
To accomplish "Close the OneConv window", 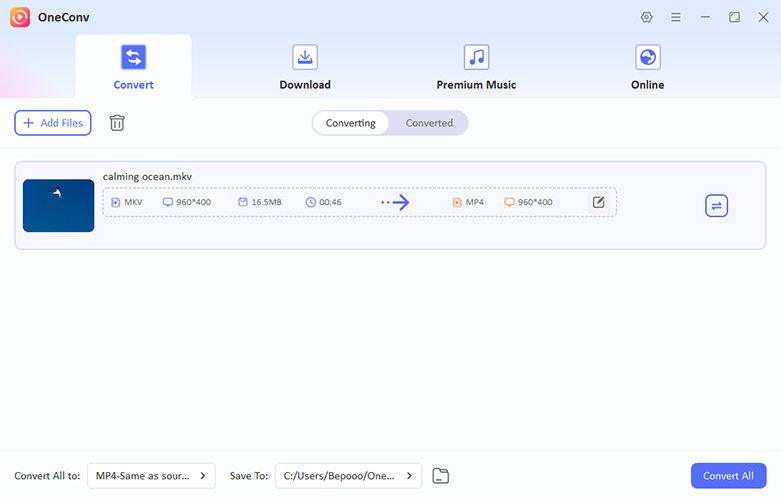I will (x=763, y=17).
